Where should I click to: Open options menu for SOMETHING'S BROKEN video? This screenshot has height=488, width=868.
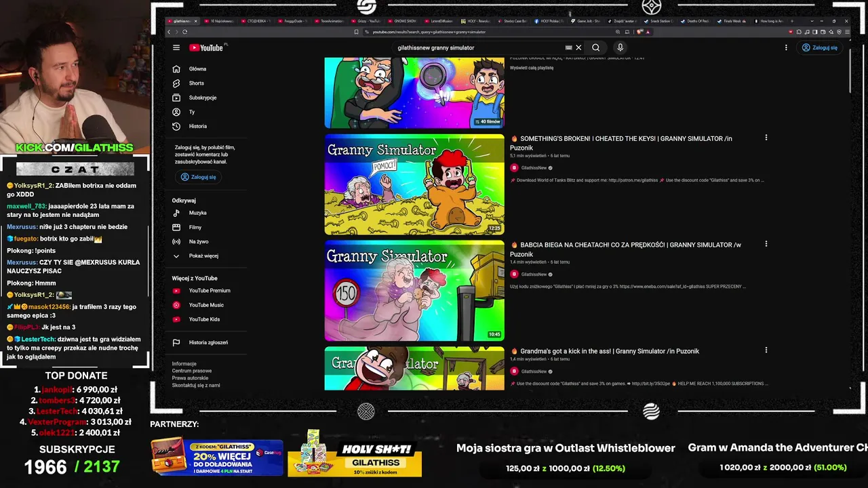tap(766, 138)
